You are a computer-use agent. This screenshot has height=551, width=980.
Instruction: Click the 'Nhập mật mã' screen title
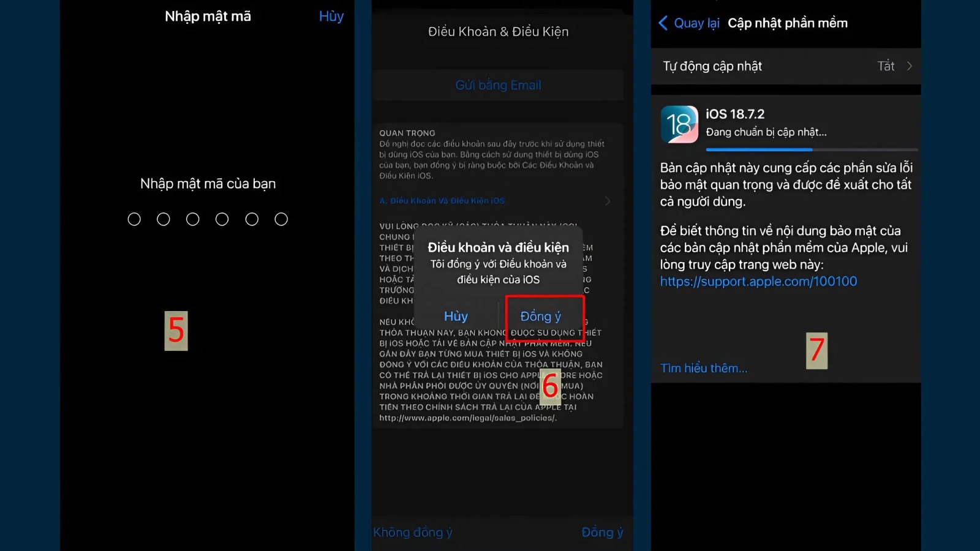(208, 17)
